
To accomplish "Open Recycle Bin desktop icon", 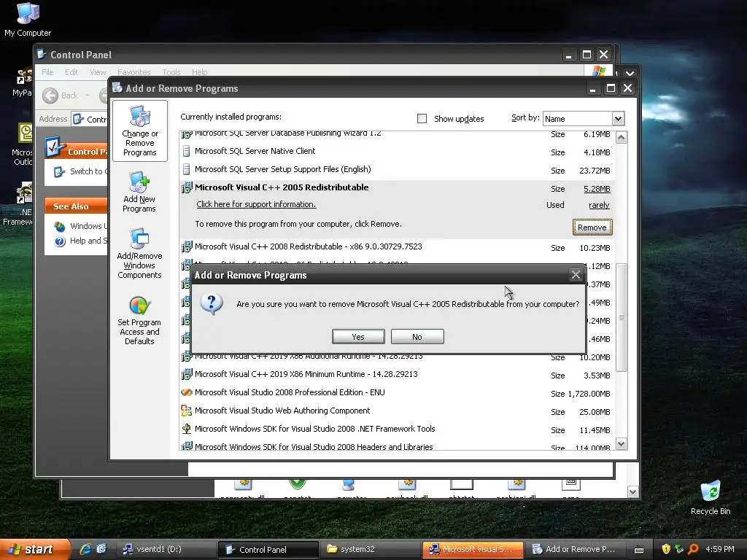I will click(x=711, y=498).
